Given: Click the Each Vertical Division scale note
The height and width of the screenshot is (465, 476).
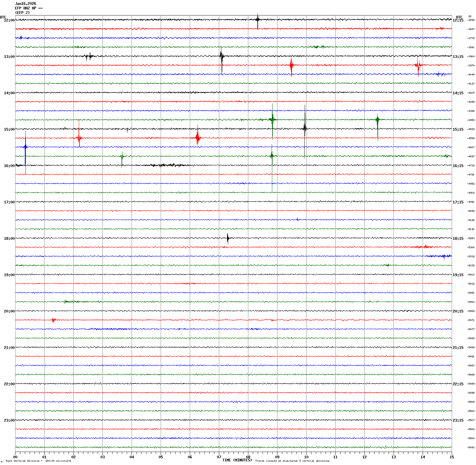Looking at the screenshot, I should point(39,461).
